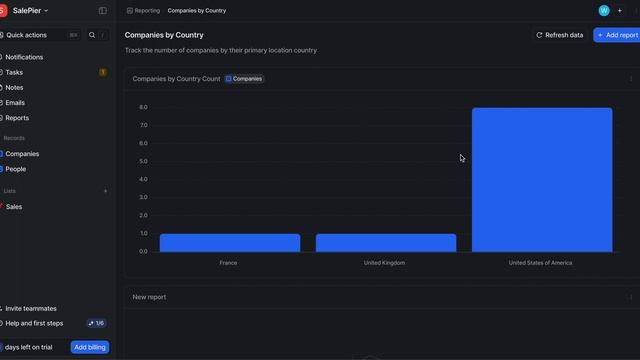Click Companies by Country breadcrumb
Viewport: 640px width, 360px height.
coord(197,11)
